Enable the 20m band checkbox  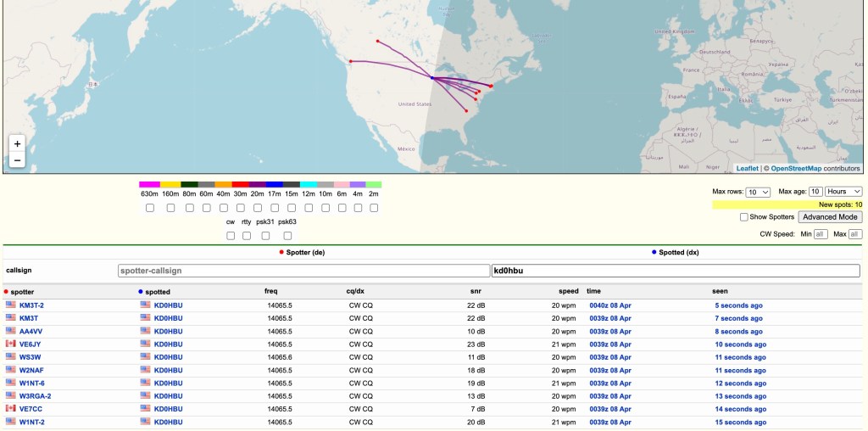click(x=257, y=208)
